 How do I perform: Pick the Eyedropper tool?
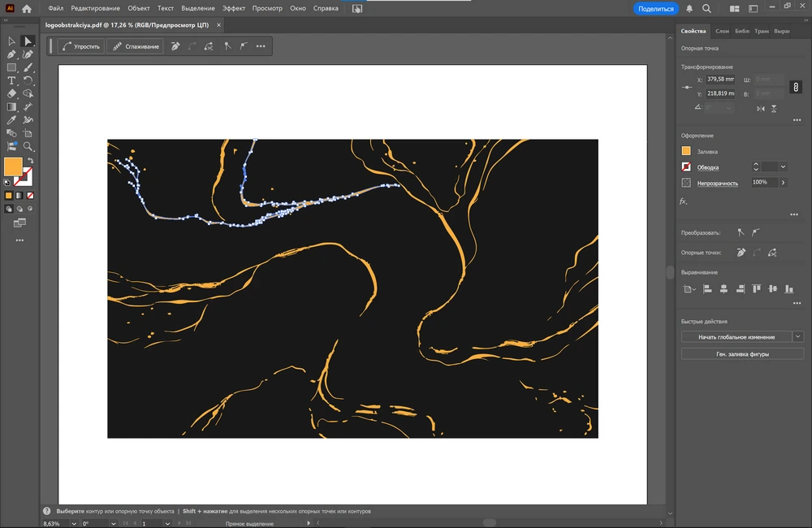(11, 119)
